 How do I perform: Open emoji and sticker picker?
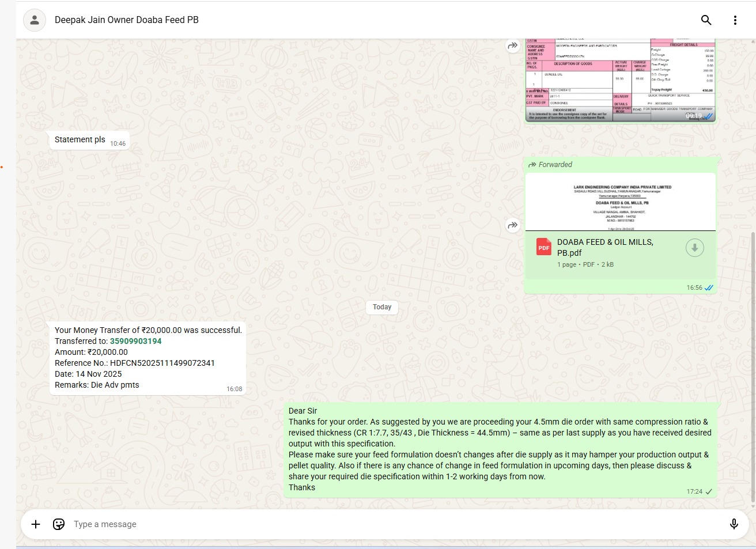pos(59,524)
